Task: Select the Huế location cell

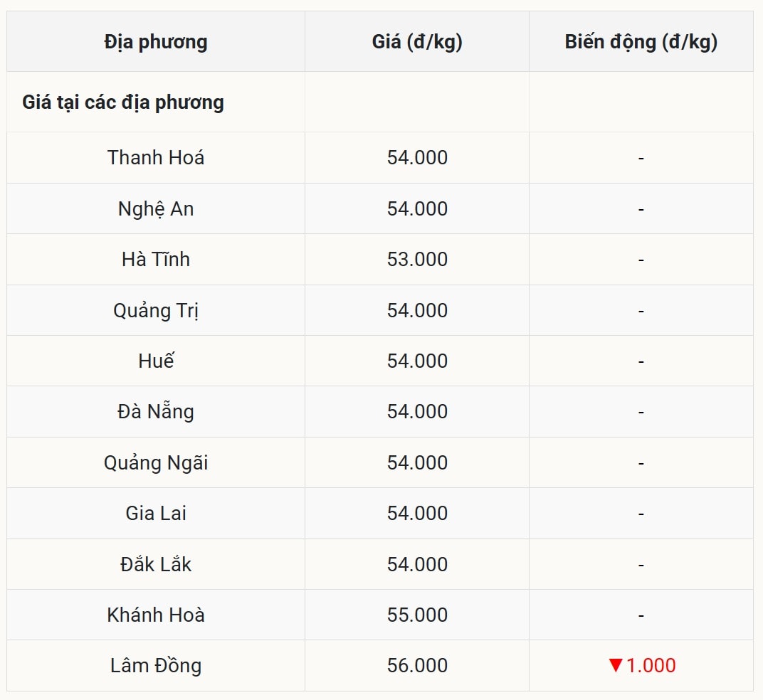Action: [156, 361]
